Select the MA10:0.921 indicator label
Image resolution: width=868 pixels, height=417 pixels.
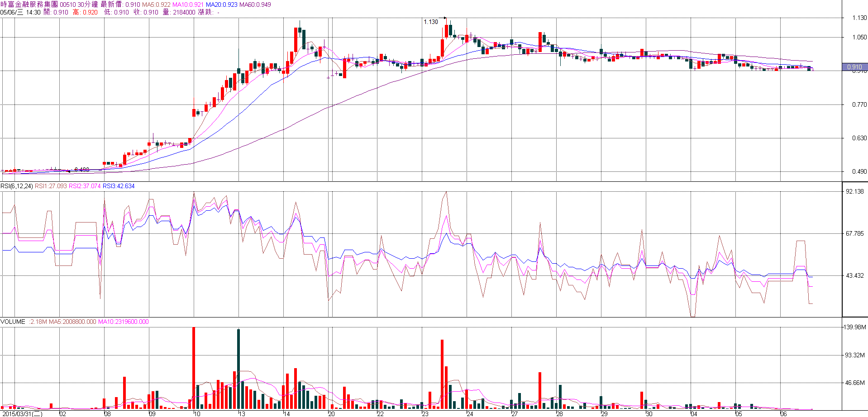(x=188, y=5)
